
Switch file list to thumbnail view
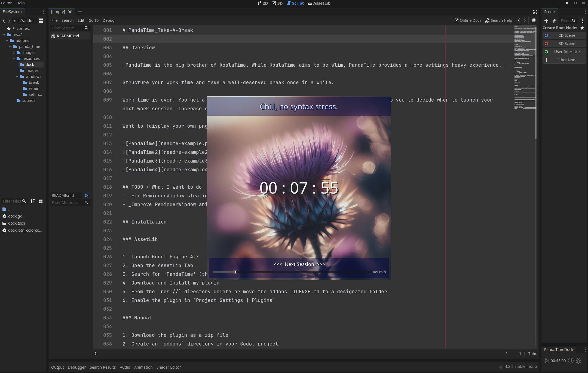tap(41, 201)
